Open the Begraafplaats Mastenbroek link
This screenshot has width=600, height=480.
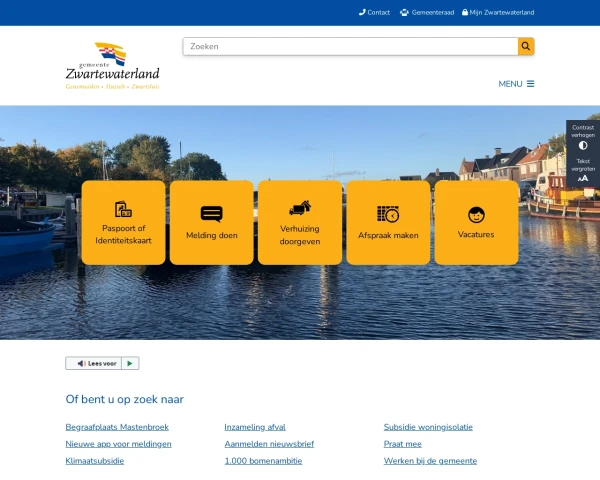(117, 427)
